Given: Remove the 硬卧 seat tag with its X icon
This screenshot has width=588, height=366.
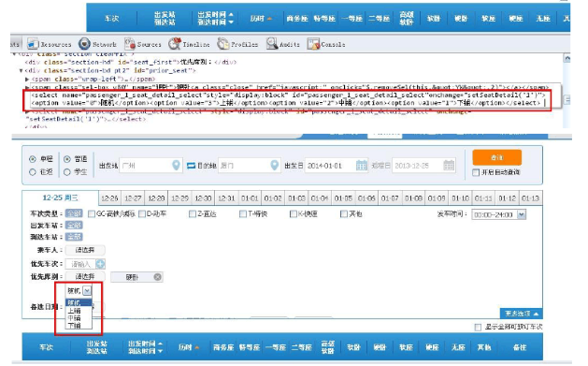Looking at the screenshot, I should (157, 277).
